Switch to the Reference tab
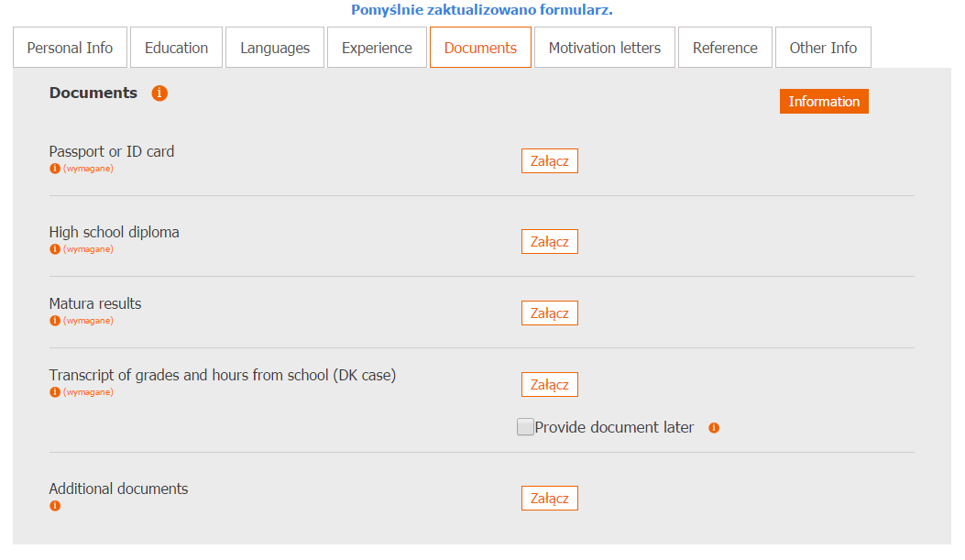Screen dimensions: 965x560 [725, 48]
